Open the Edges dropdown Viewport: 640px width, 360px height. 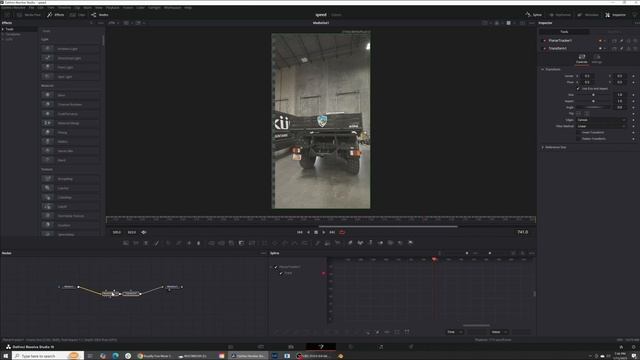[601, 120]
